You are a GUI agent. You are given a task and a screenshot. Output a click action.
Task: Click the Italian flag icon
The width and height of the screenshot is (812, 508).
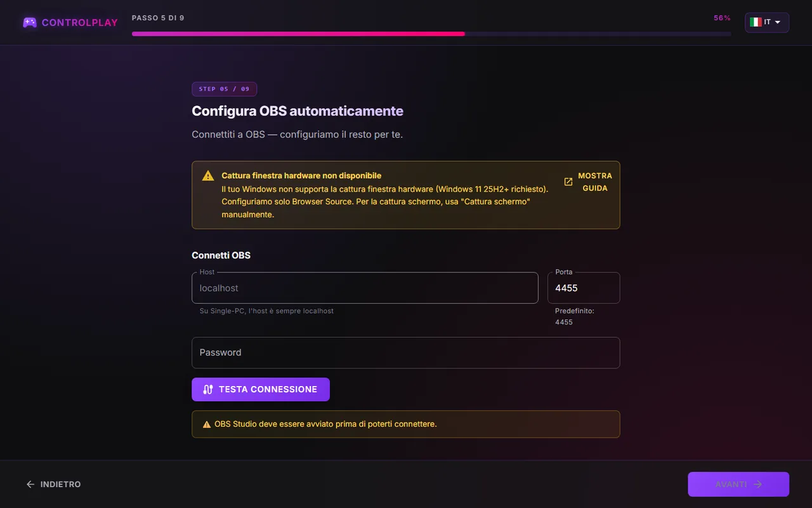[756, 22]
